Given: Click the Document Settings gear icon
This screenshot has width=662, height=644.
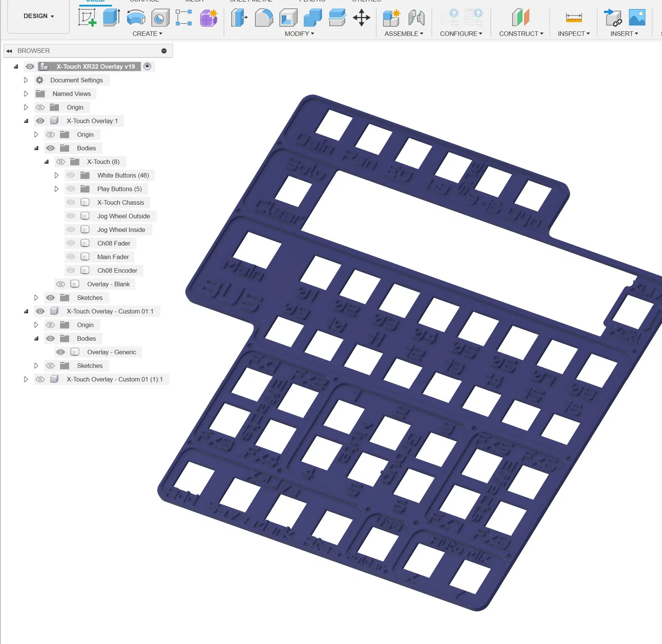Looking at the screenshot, I should [40, 80].
